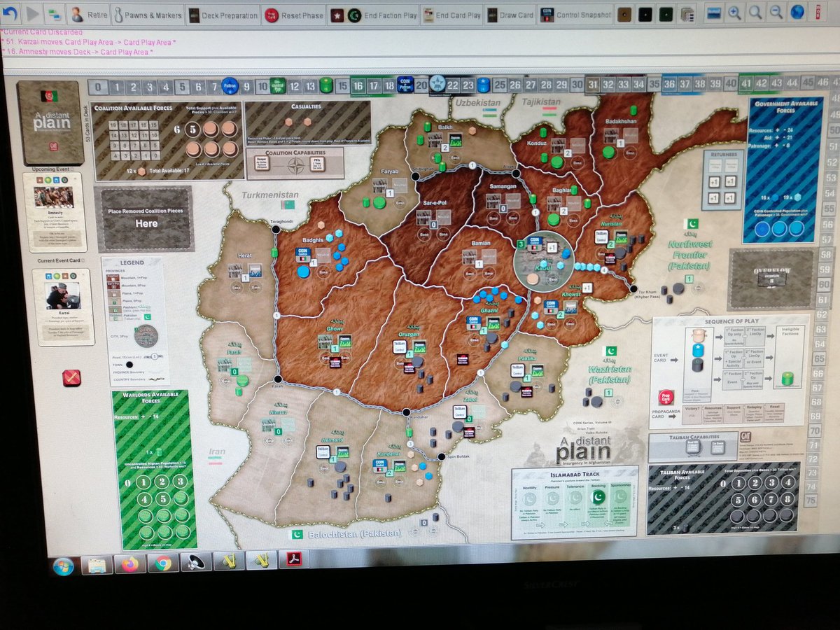Click the Casualties box
Viewport: 840px width, 630px height.
307,123
